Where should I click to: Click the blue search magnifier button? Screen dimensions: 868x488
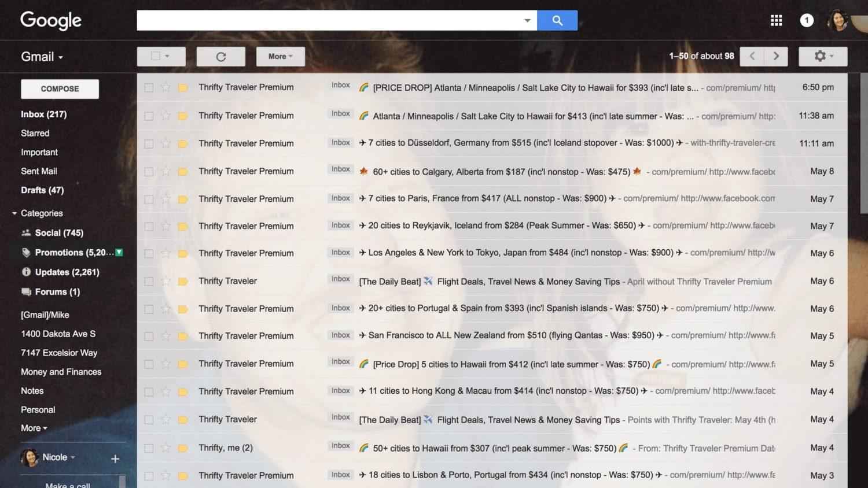557,20
